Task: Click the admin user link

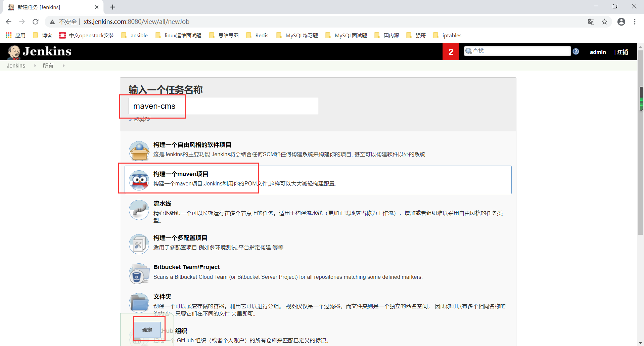Action: [x=598, y=52]
